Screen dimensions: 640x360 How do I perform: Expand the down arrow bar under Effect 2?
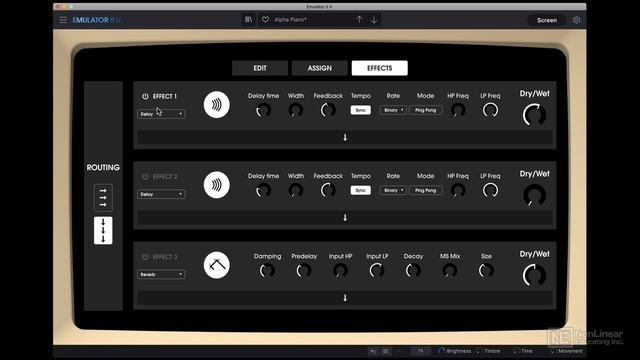coord(345,218)
